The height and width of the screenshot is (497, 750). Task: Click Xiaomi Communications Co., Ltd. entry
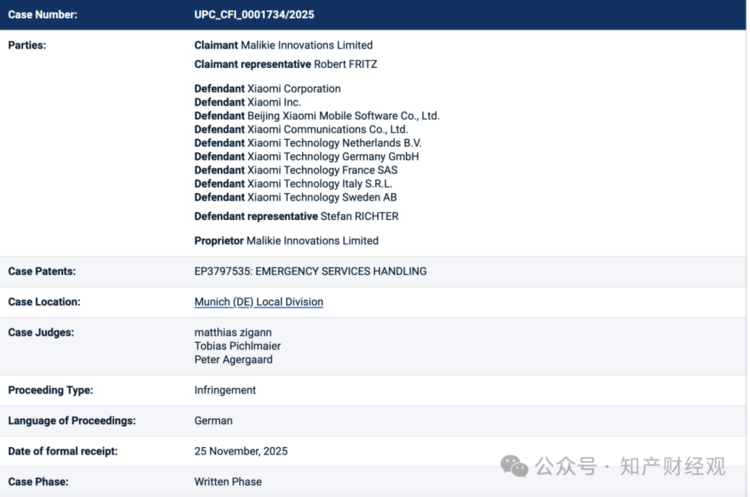coord(327,129)
